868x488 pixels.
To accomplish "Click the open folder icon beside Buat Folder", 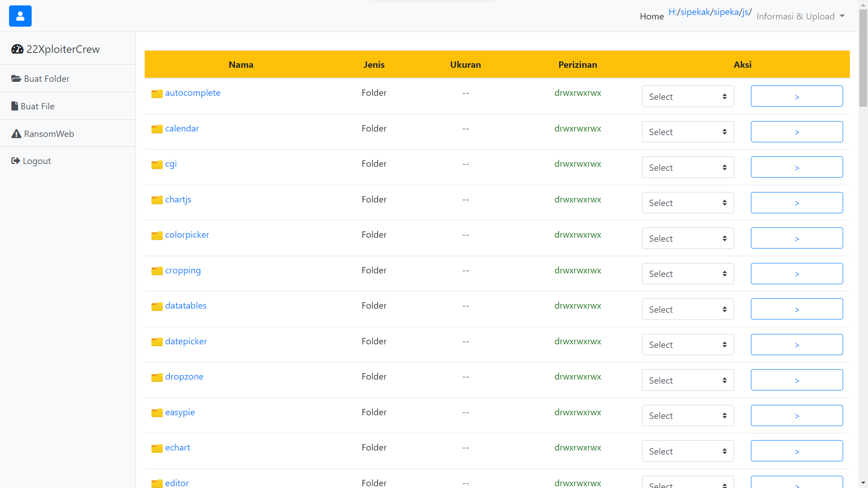I will 16,79.
